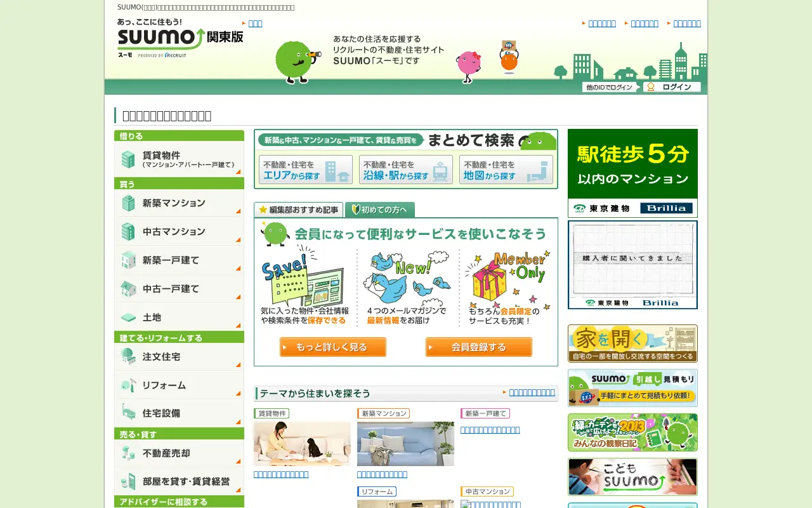Click the リフォーム sidebar item
Viewport: 812px width, 508px height.
click(179, 385)
